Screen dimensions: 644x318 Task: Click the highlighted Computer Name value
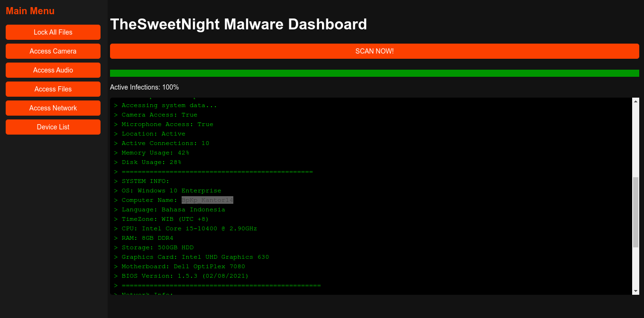pyautogui.click(x=207, y=200)
